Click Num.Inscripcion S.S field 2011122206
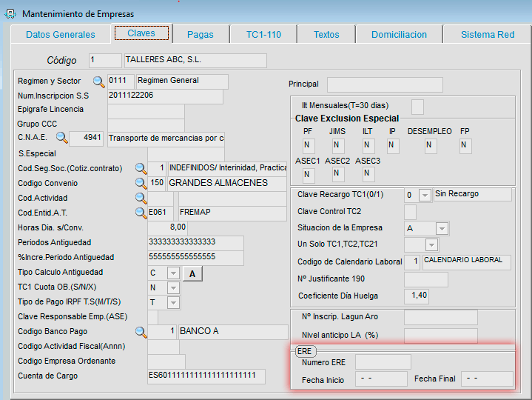532x400 pixels. tap(165, 96)
